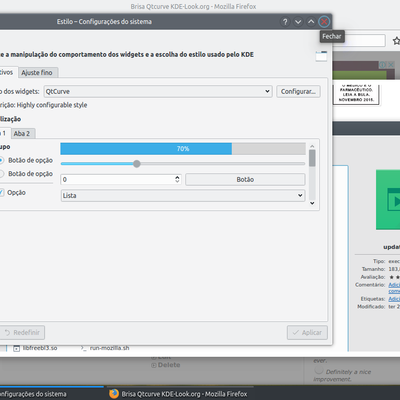Image resolution: width=400 pixels, height=400 pixels.
Task: Select the first preview tab left of Aba 2
Action: pyautogui.click(x=4, y=133)
